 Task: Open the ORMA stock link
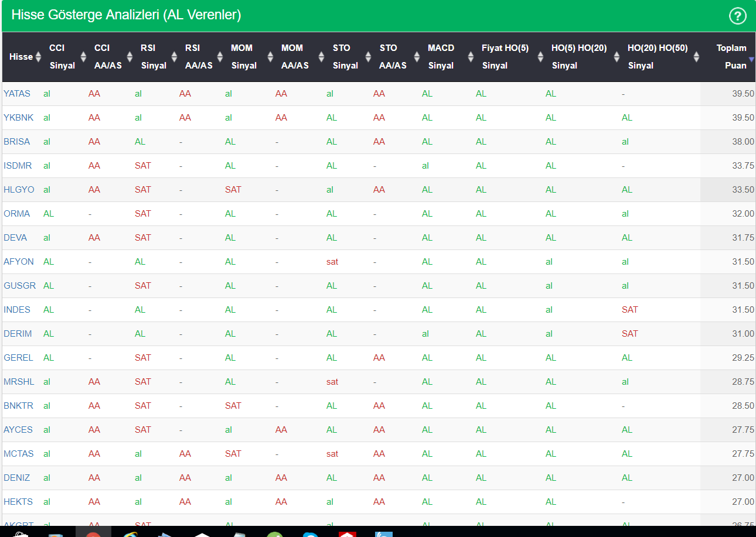tap(17, 214)
